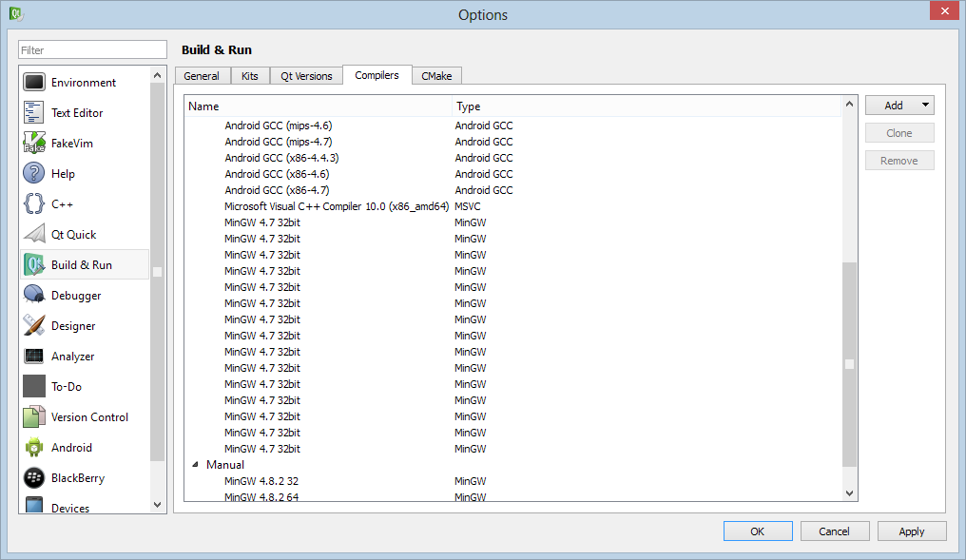
Task: Select Microsoft Visual C++ Compiler 10.0 row
Action: (x=336, y=206)
